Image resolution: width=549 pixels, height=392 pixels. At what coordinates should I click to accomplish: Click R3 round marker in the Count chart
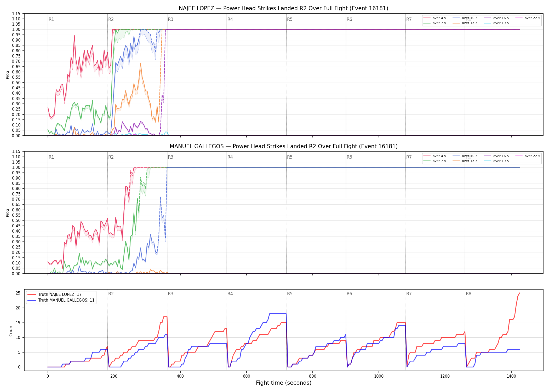point(170,294)
